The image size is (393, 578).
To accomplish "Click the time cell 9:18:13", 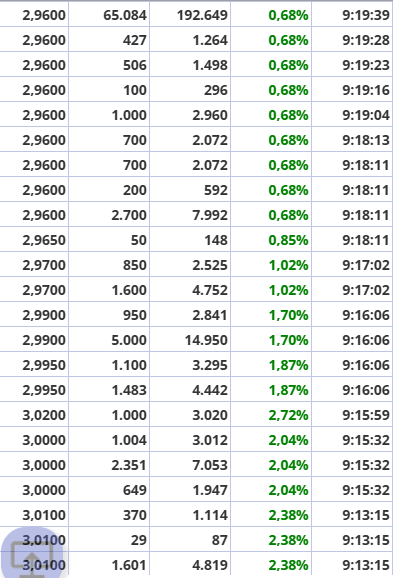I will coord(352,140).
